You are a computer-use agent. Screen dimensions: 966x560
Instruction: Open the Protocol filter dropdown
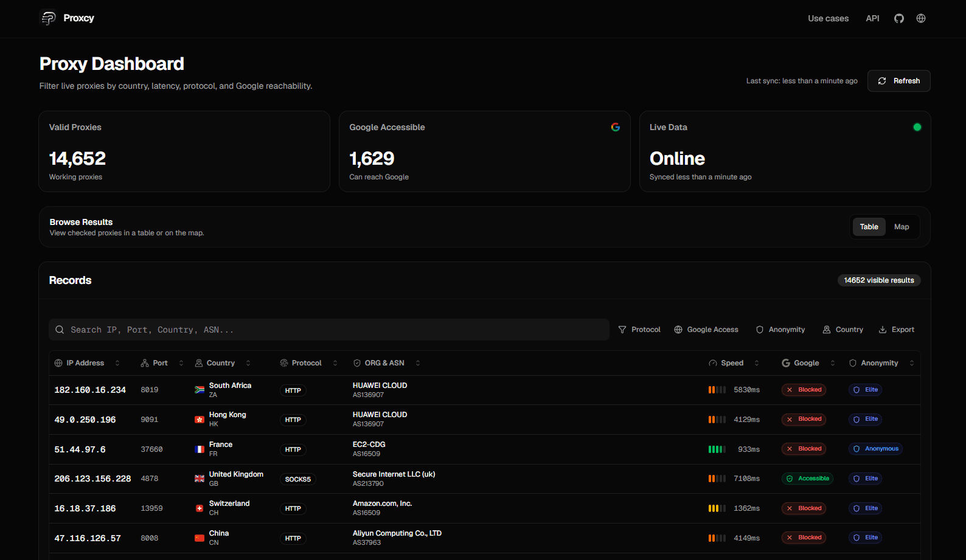click(639, 330)
